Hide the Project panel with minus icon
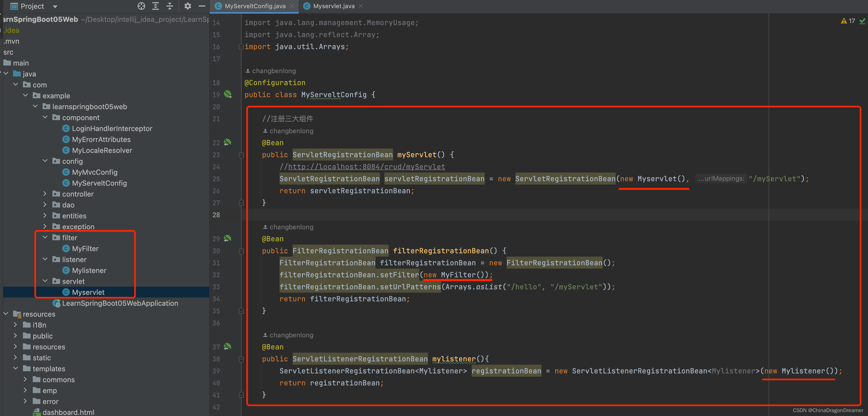The width and height of the screenshot is (868, 416). [202, 6]
